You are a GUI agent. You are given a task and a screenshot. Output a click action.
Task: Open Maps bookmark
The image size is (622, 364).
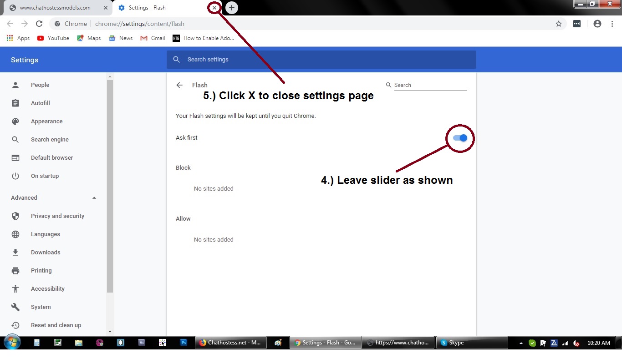click(x=89, y=38)
